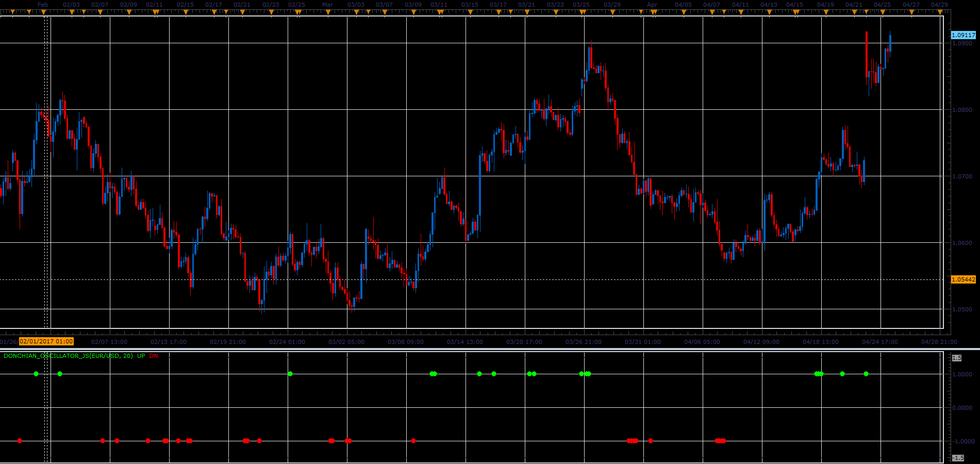980x464 pixels.
Task: Click the orange 02/01/2017 01:00 time label
Action: [46, 341]
